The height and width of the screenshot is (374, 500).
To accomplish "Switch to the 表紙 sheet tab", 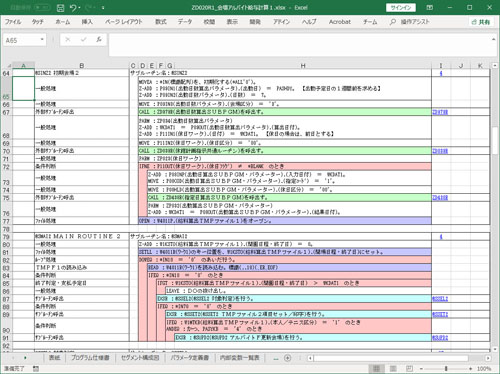I will 55,358.
